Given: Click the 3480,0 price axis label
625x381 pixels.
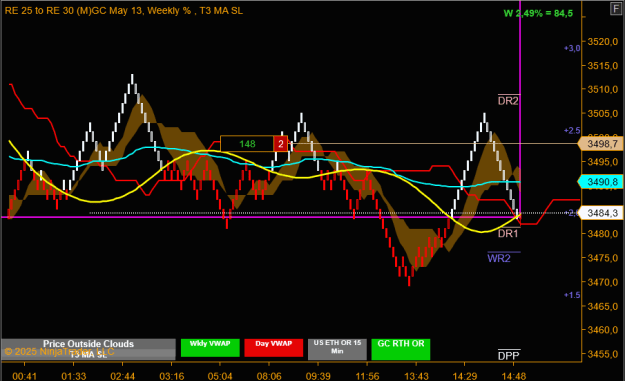Looking at the screenshot, I should [603, 234].
